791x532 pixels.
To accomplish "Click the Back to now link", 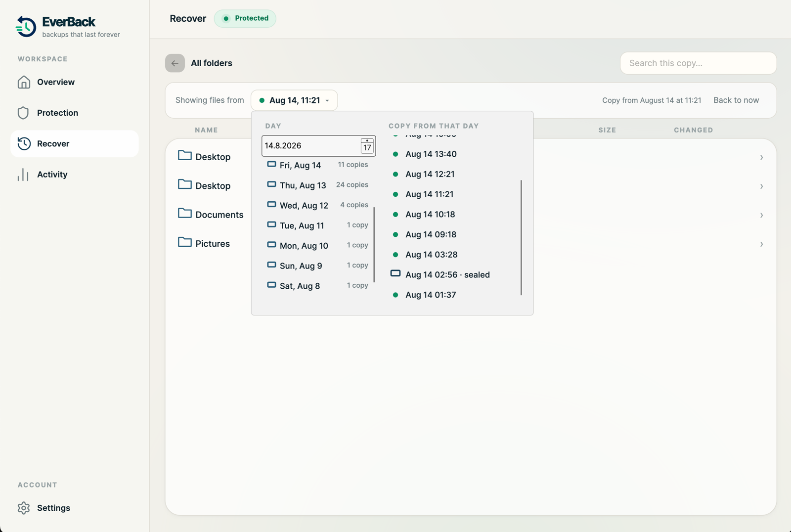I will coord(736,100).
